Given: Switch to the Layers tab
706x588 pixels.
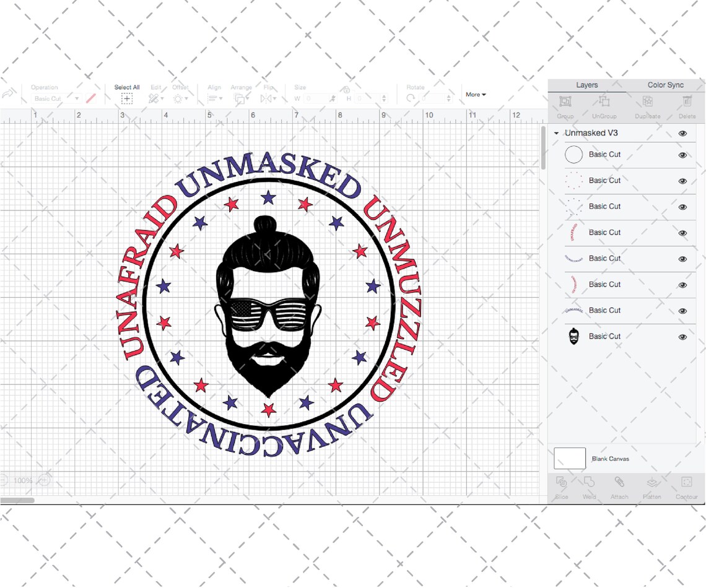Looking at the screenshot, I should coord(586,85).
